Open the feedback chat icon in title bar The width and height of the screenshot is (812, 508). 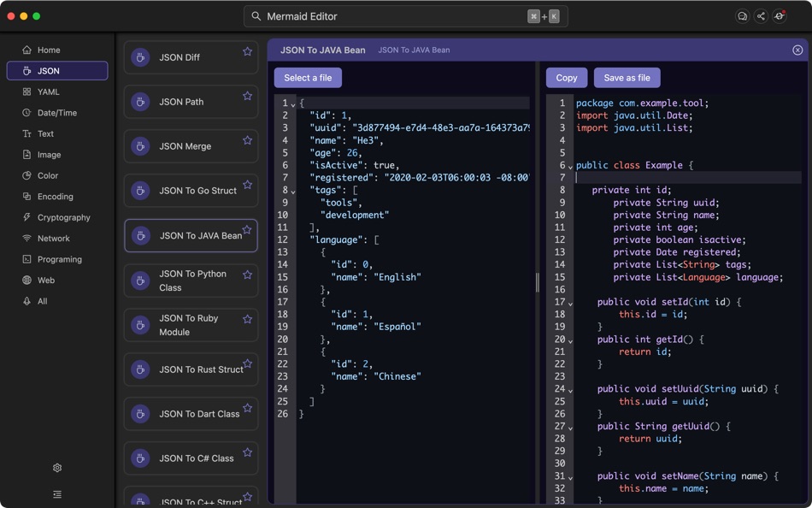coord(742,16)
